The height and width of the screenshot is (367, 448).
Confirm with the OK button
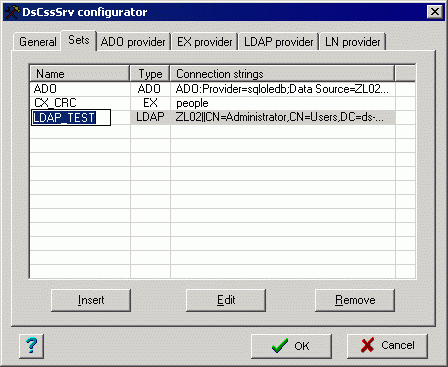tap(291, 346)
